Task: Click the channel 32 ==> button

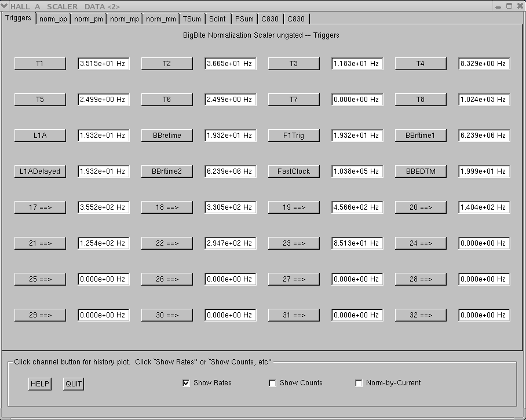Action: tap(421, 315)
